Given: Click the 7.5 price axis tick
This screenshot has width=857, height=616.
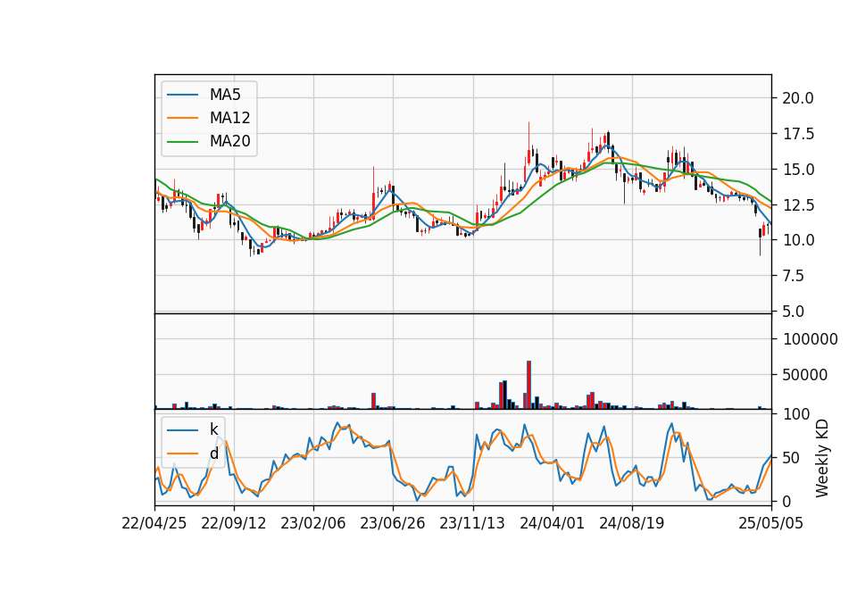Looking at the screenshot, I should click(794, 276).
